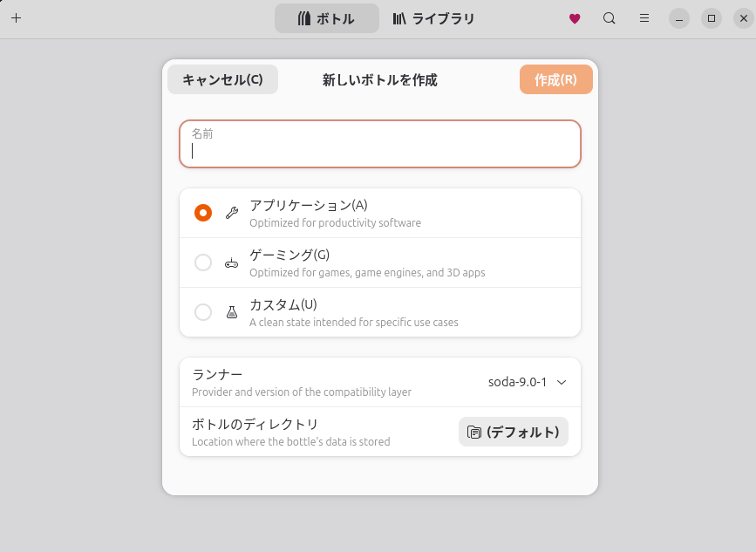Open the hamburger main menu
Image resolution: width=756 pixels, height=552 pixels.
(644, 18)
